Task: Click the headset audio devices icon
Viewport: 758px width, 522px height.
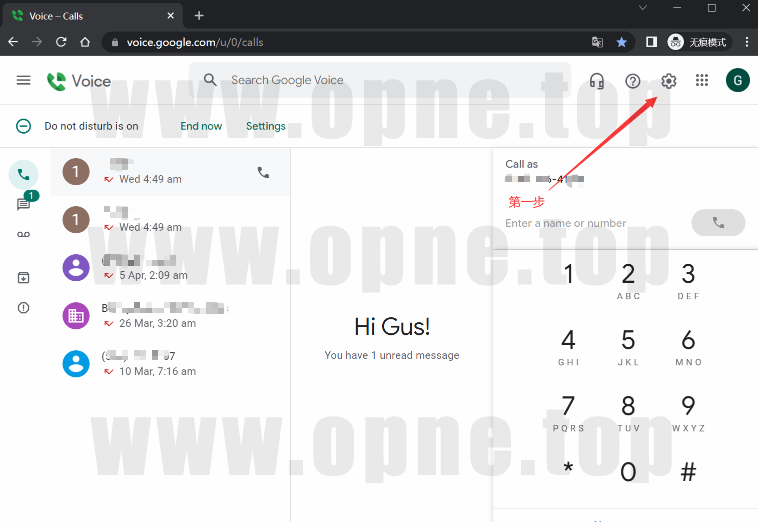Action: [x=597, y=81]
